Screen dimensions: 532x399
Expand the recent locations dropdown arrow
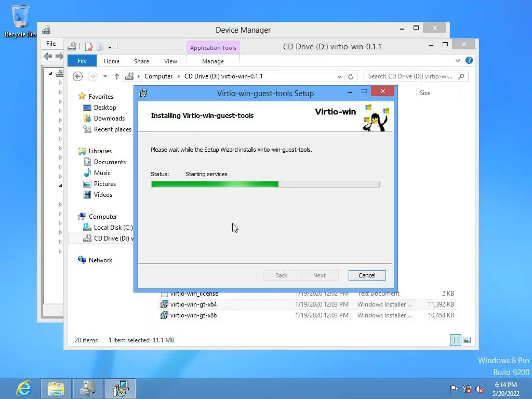(105, 76)
